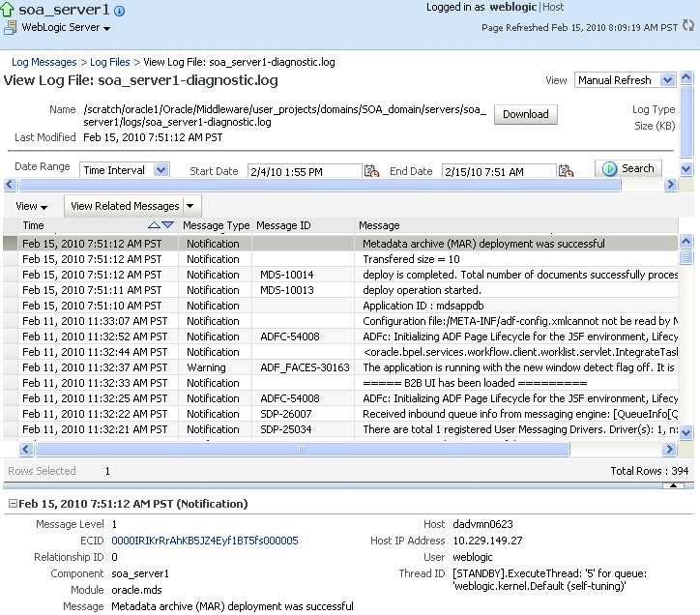Screen dimensions: 700x615
Task: Open the Host link in the header
Action: pyautogui.click(x=553, y=7)
